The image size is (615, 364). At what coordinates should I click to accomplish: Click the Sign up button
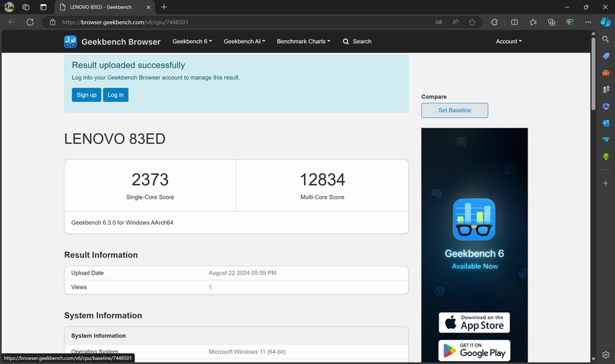click(86, 95)
